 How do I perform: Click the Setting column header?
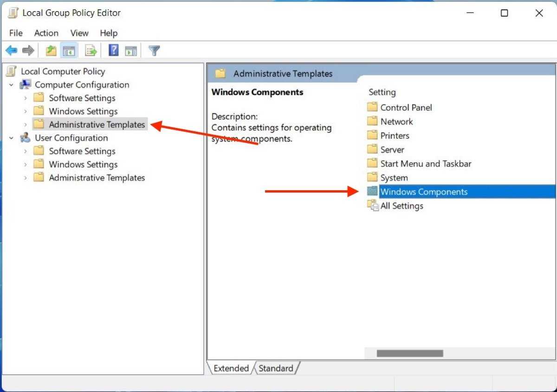pos(382,92)
